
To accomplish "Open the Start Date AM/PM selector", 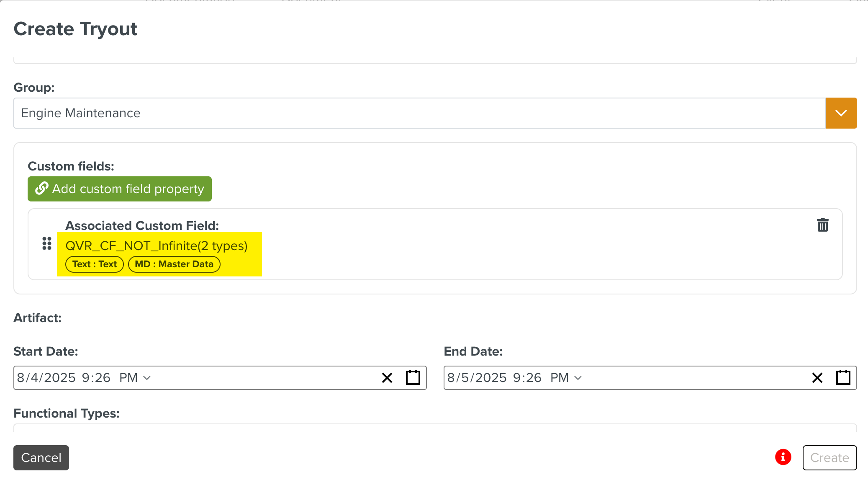I will coord(135,378).
